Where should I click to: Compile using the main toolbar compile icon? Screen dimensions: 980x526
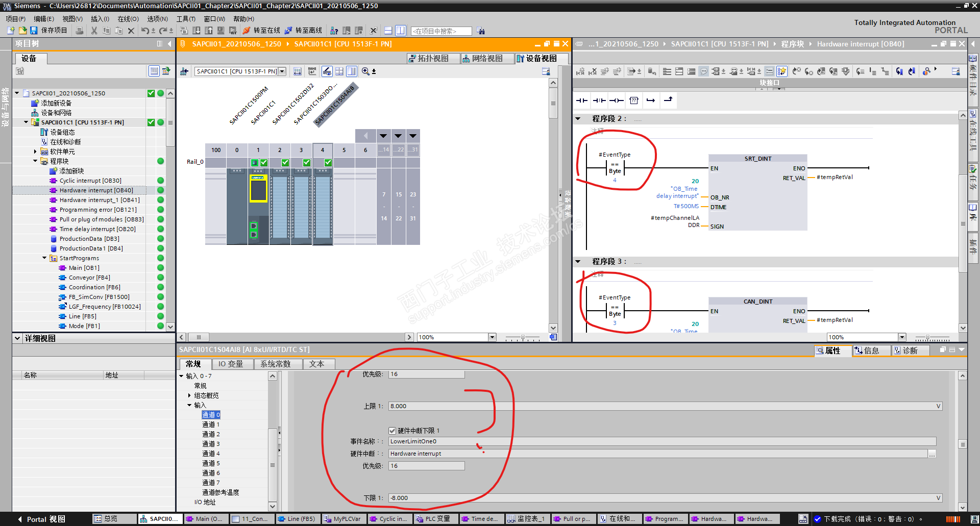click(x=184, y=31)
